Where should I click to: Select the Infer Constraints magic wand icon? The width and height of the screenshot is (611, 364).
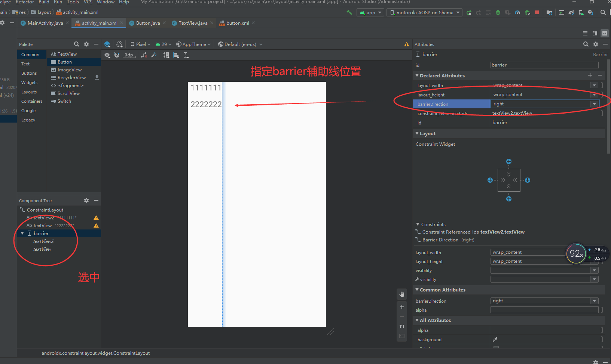pos(154,55)
